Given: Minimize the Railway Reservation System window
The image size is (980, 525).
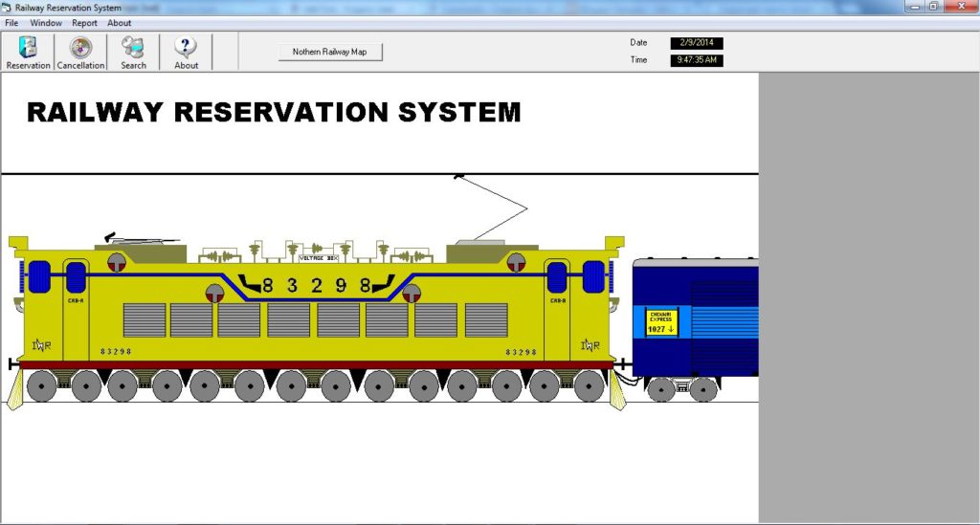Looking at the screenshot, I should coord(915,7).
